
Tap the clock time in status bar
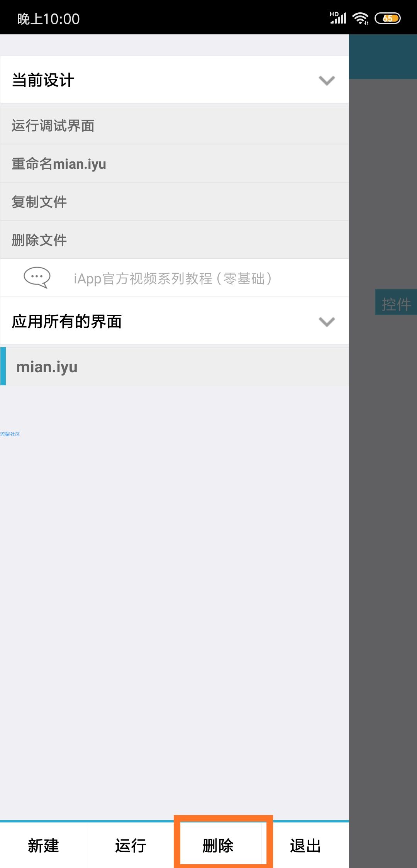tap(49, 19)
